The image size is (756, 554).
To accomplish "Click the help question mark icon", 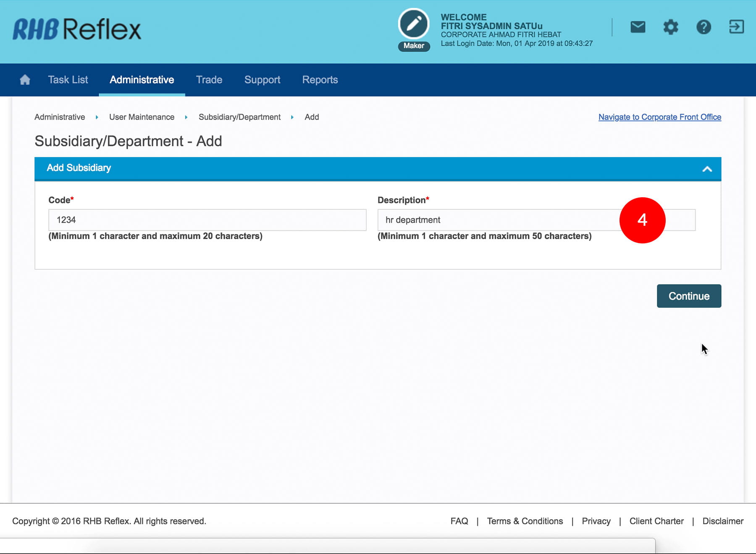I will pos(703,27).
